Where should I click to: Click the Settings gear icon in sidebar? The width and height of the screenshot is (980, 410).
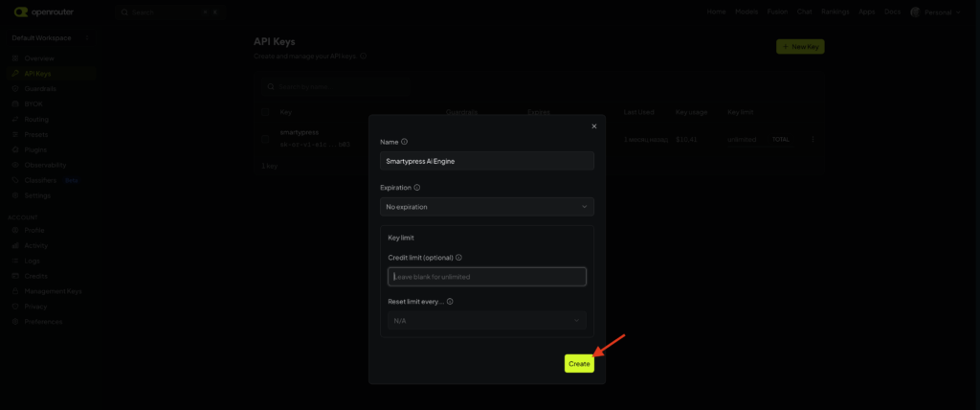[x=15, y=196]
